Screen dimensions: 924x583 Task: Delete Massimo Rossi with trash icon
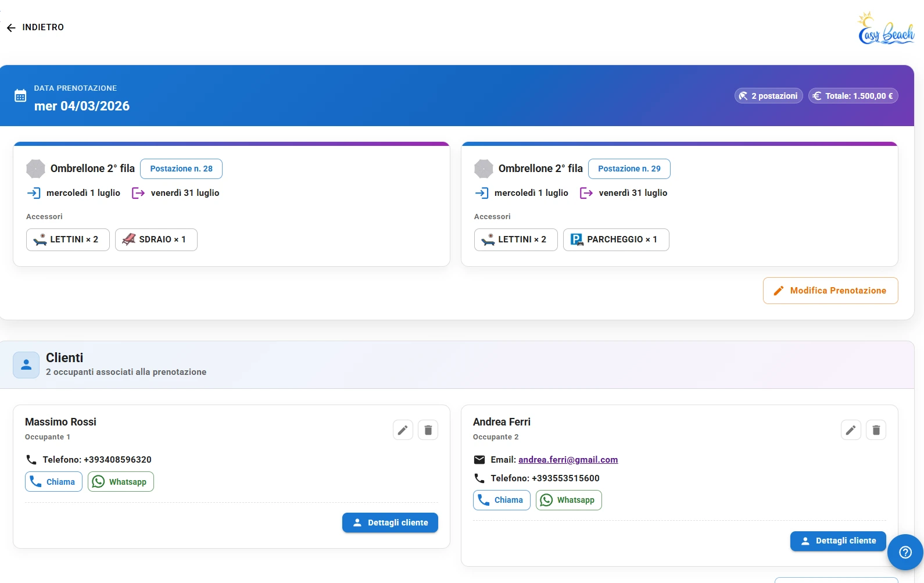coord(428,430)
